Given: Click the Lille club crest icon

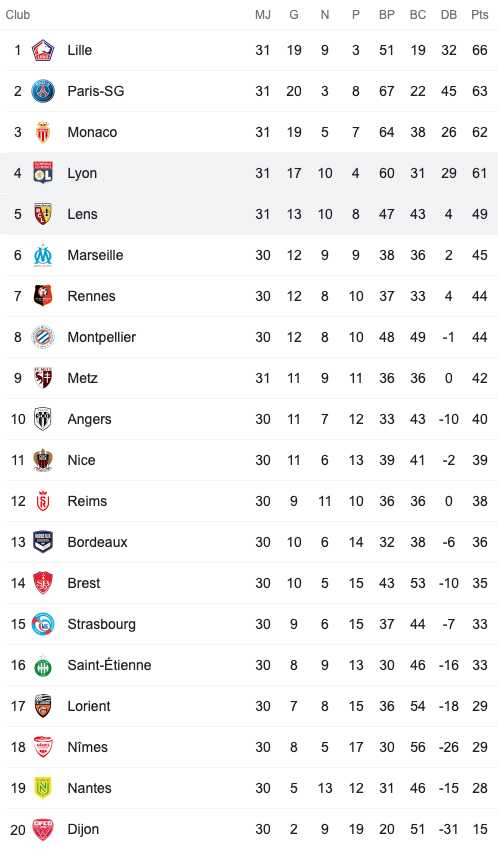Looking at the screenshot, I should pos(42,50).
